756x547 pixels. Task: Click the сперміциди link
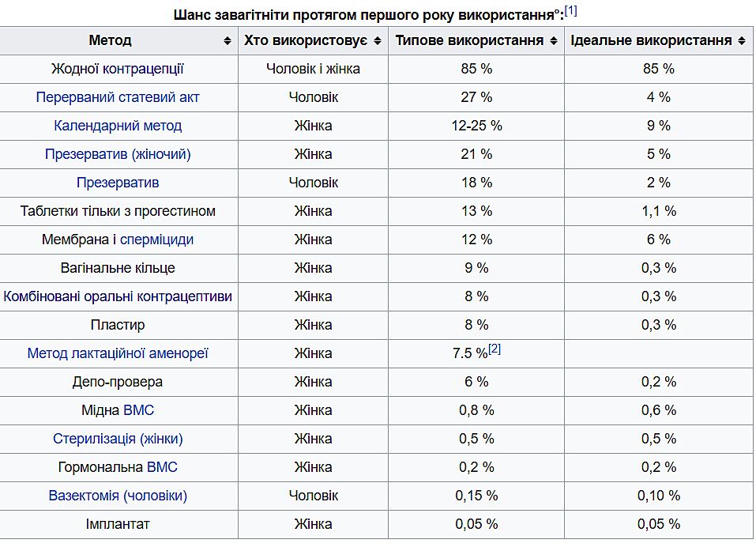pyautogui.click(x=156, y=240)
